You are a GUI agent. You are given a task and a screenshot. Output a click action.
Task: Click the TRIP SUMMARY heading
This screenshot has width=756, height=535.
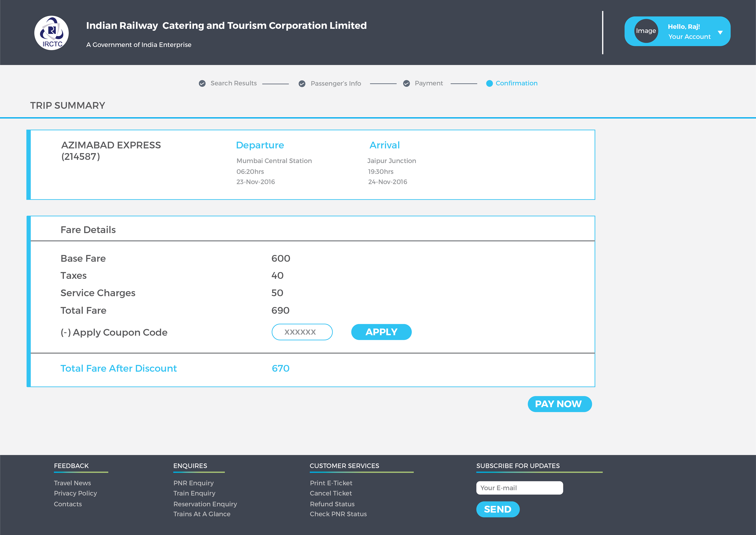coord(68,105)
